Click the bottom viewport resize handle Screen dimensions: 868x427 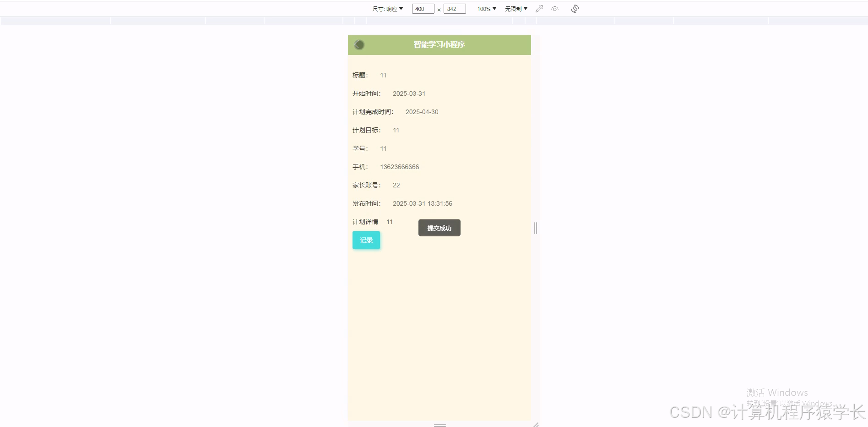tap(439, 425)
